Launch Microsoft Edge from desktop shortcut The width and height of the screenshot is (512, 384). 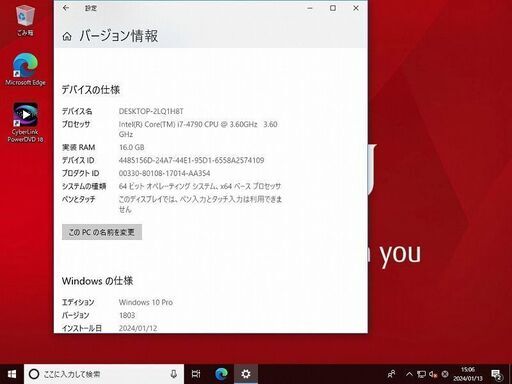25,69
